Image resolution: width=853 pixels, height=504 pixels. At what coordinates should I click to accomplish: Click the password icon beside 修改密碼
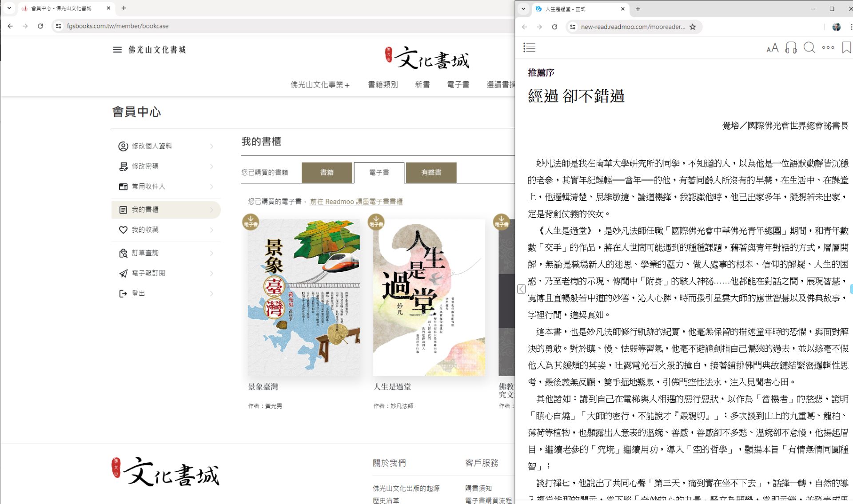point(123,167)
